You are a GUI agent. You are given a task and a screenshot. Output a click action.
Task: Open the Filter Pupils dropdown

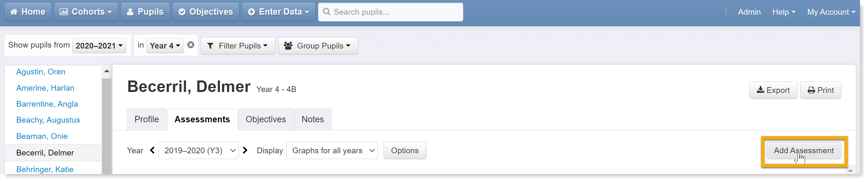pos(238,46)
